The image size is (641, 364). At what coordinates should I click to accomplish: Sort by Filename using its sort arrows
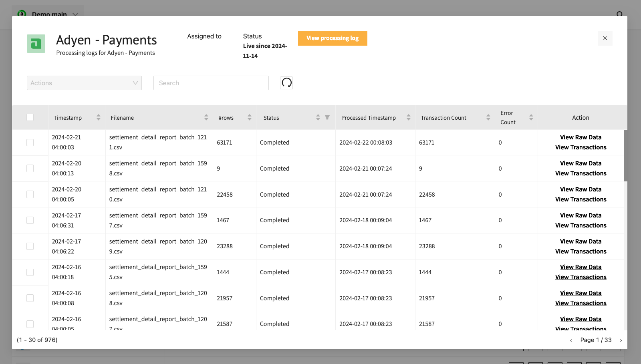(x=206, y=117)
